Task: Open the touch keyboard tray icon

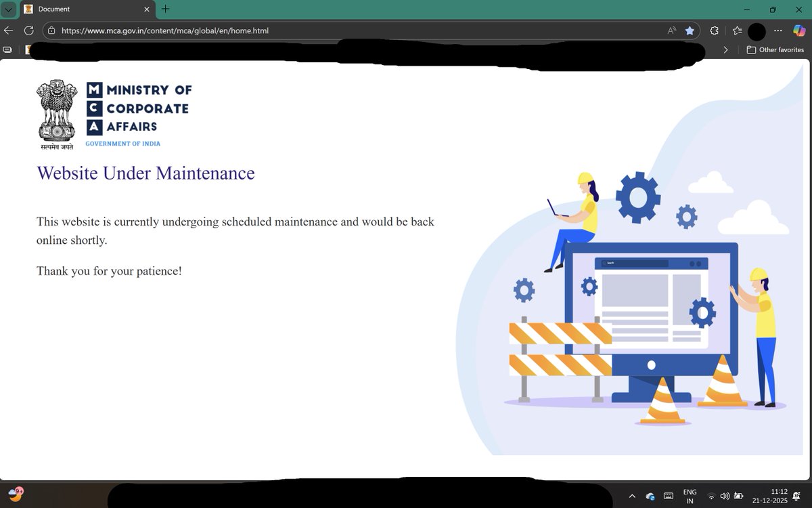Action: 669,496
